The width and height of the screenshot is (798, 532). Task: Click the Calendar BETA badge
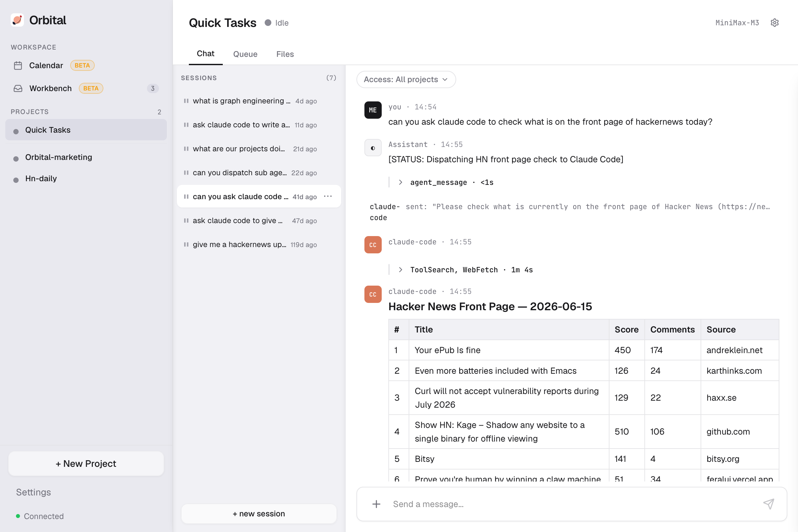coord(82,66)
